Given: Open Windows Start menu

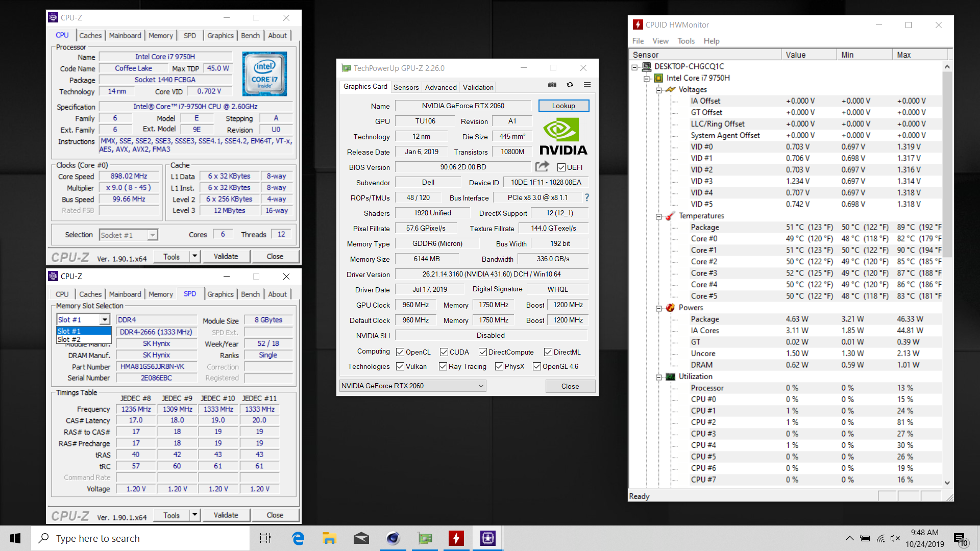Looking at the screenshot, I should click(15, 538).
